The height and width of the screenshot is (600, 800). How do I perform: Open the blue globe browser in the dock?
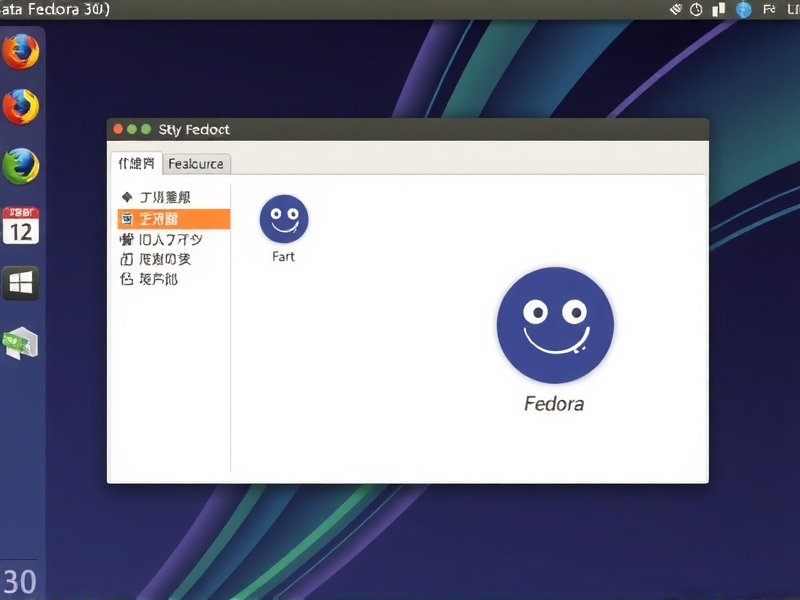tap(22, 166)
